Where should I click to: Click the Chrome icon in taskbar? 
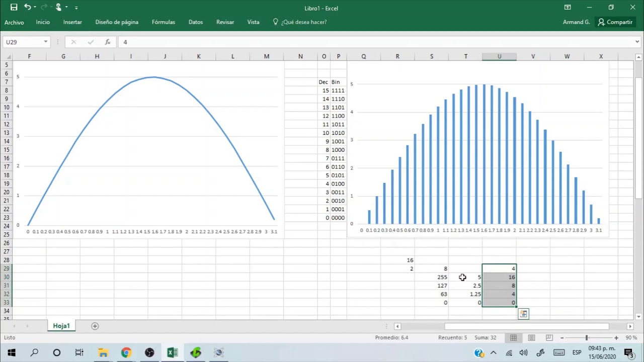click(x=126, y=352)
